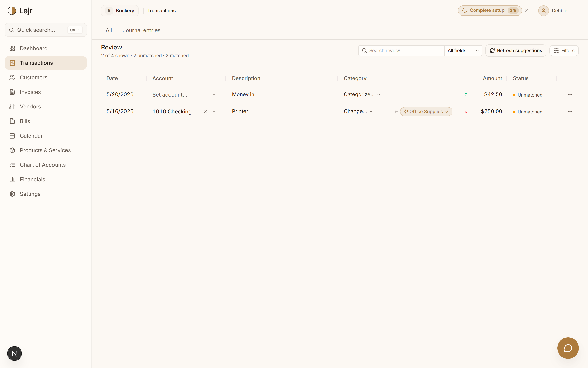This screenshot has width=588, height=368.
Task: Click the Complete setup progress circle icon
Action: (x=465, y=11)
